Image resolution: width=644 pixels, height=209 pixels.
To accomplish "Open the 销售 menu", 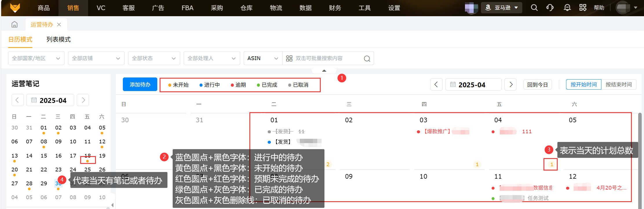I will coord(73,8).
